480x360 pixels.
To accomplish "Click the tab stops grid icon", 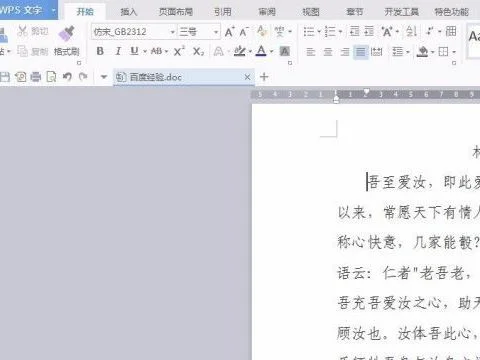I will tap(451, 32).
